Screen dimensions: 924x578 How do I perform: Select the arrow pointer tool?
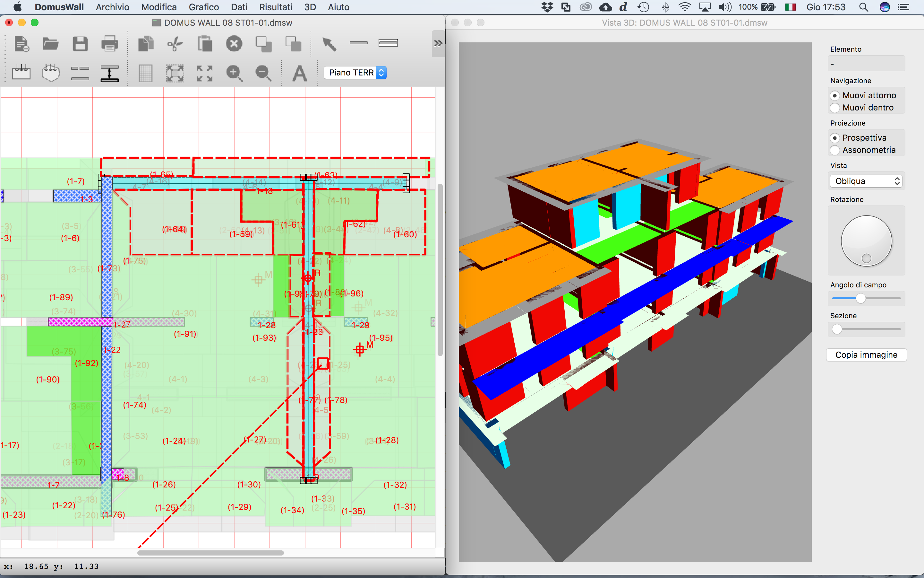329,44
